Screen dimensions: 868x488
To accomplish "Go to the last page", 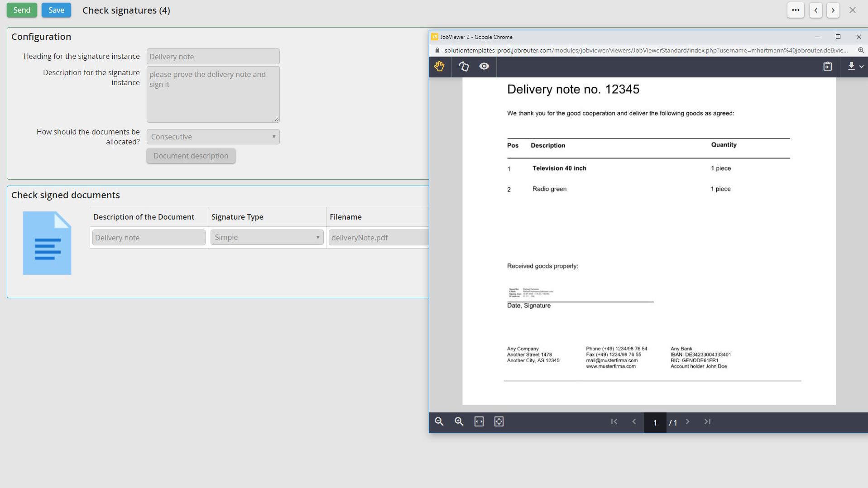I will (x=707, y=421).
